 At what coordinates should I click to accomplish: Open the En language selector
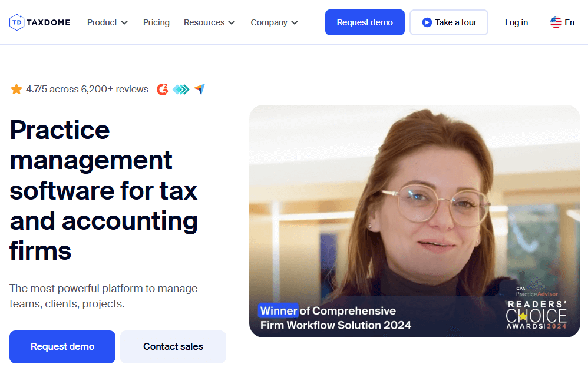point(563,22)
